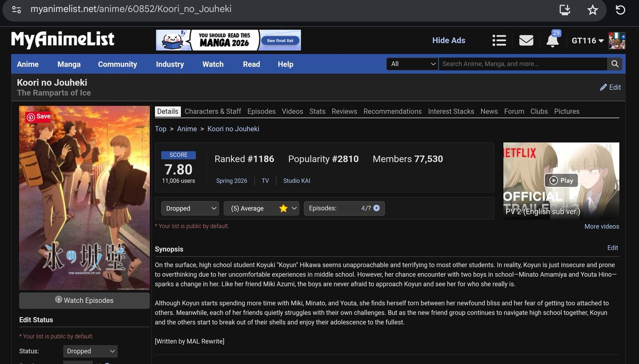Play the PV 2 trailer video
Viewport: 639px width, 364px height.
(561, 180)
